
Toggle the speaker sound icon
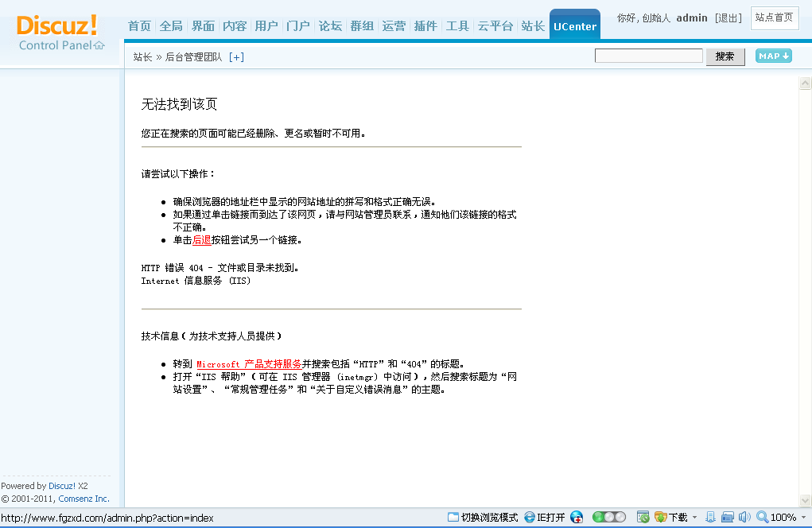744,517
